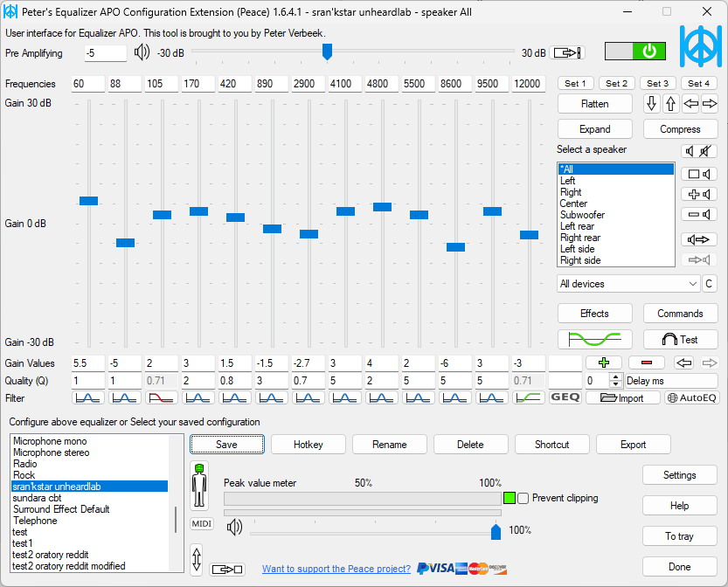Click the Compress button
This screenshot has height=587, width=728.
coord(680,129)
